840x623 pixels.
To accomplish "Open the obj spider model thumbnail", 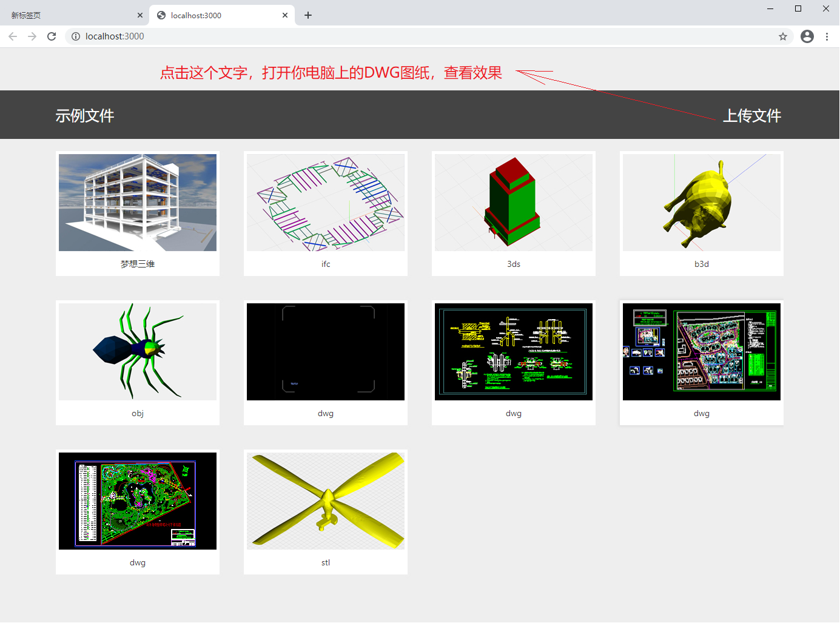I will pyautogui.click(x=137, y=352).
